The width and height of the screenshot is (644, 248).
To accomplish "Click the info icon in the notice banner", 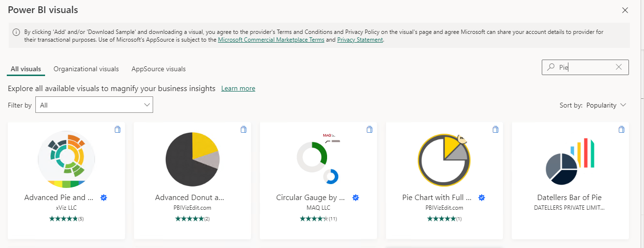I will coord(16,32).
